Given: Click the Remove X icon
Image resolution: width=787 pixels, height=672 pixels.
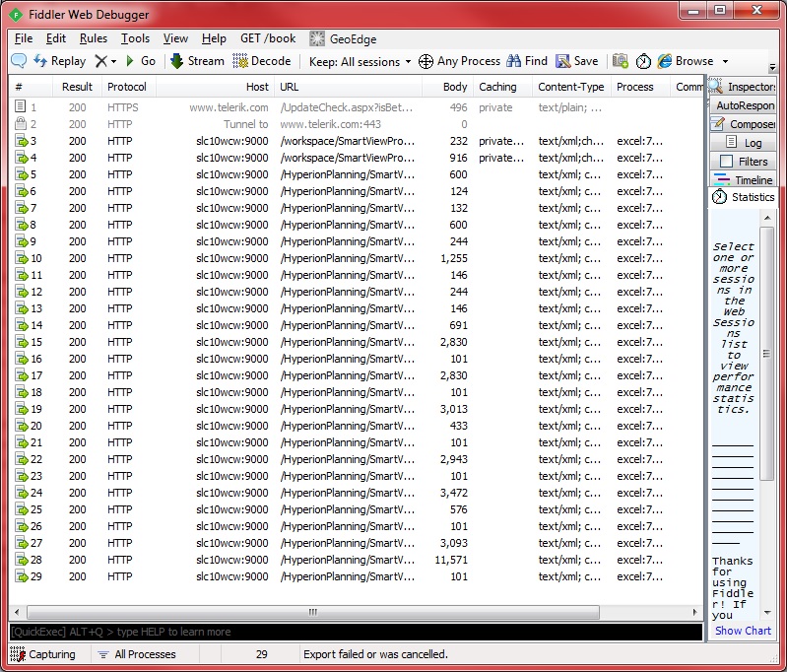Looking at the screenshot, I should (x=100, y=61).
